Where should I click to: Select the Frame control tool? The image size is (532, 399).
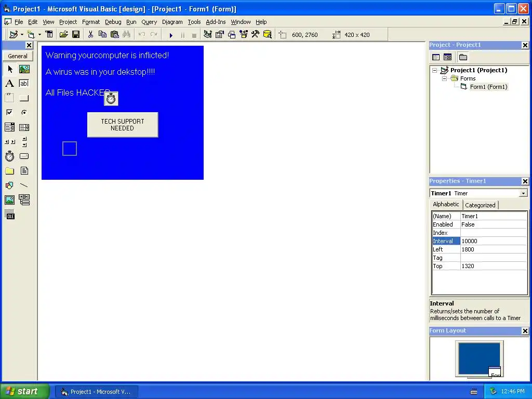coord(10,98)
